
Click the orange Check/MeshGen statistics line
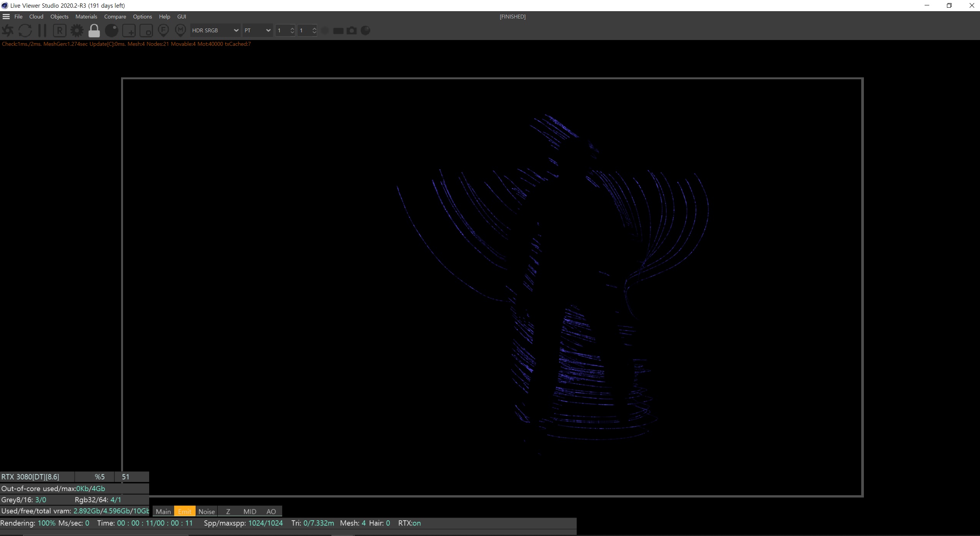coord(126,44)
